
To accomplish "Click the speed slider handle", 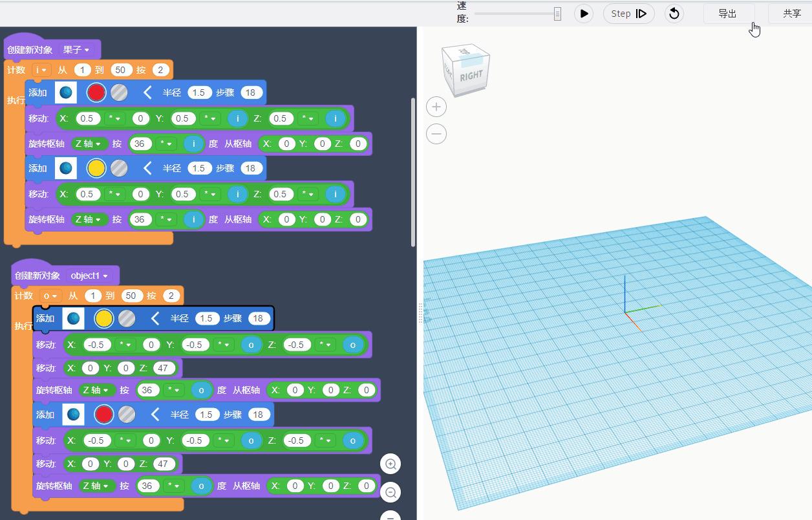I will [557, 14].
